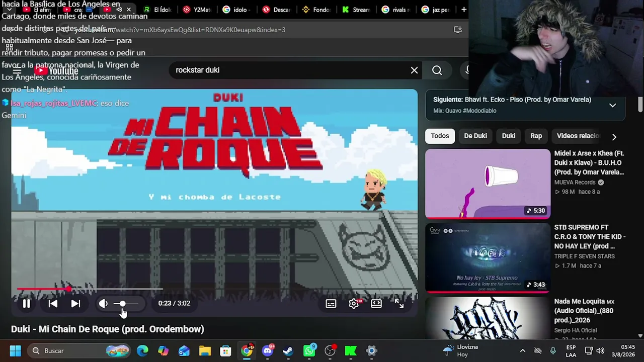
Task: Open the tab search dropdown arrow
Action: coord(9,10)
